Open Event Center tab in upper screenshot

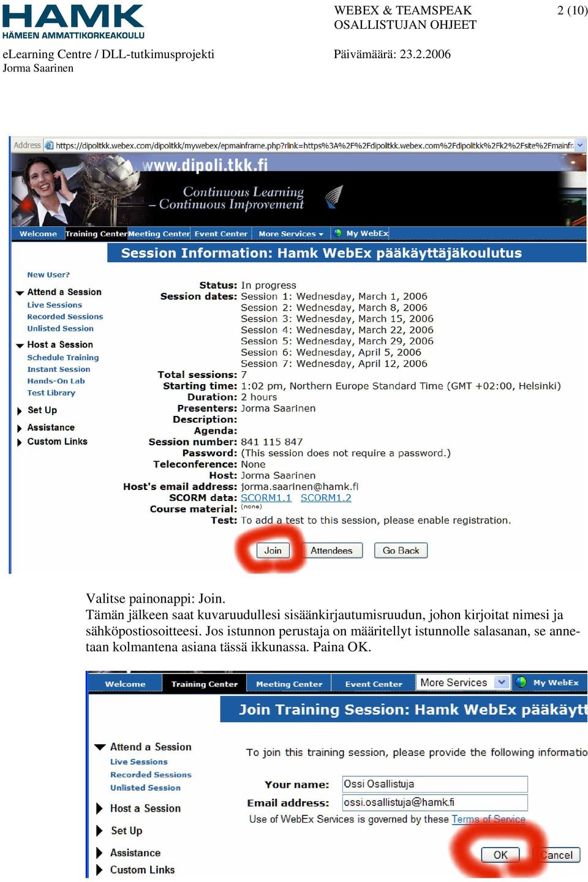(221, 233)
